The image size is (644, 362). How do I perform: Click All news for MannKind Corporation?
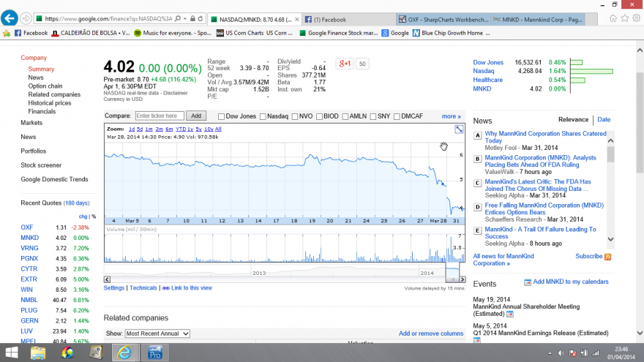click(x=503, y=260)
